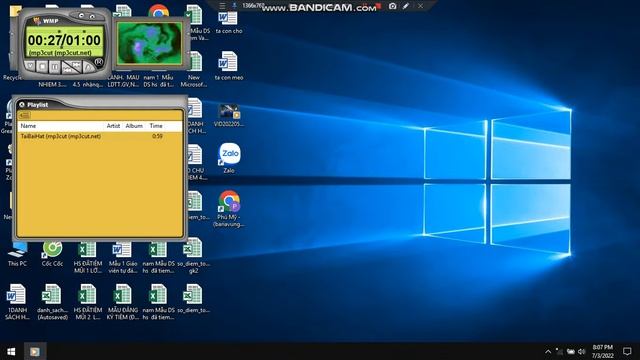Open the MẪU ĐĂNG KÝ TIÊM Excel file
640x360 pixels.
pyautogui.click(x=123, y=302)
